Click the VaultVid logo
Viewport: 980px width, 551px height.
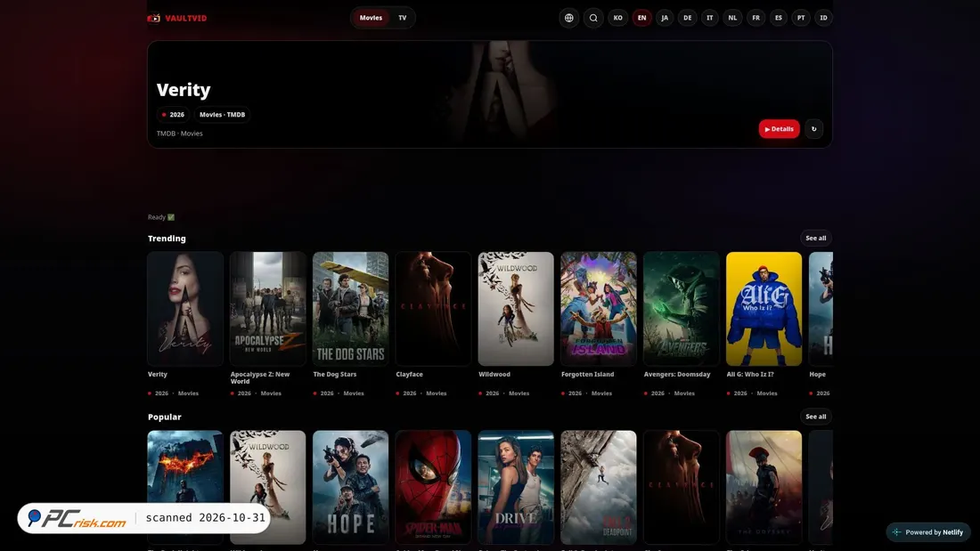pos(177,18)
